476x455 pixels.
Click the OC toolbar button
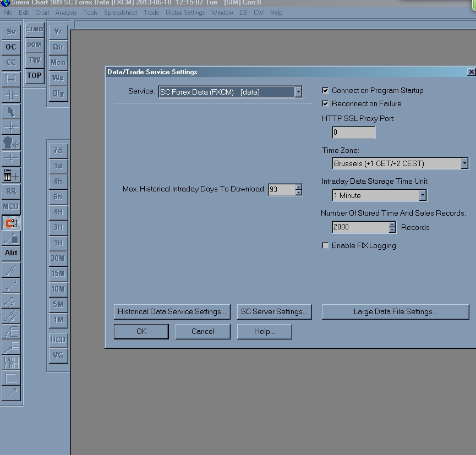[11, 47]
